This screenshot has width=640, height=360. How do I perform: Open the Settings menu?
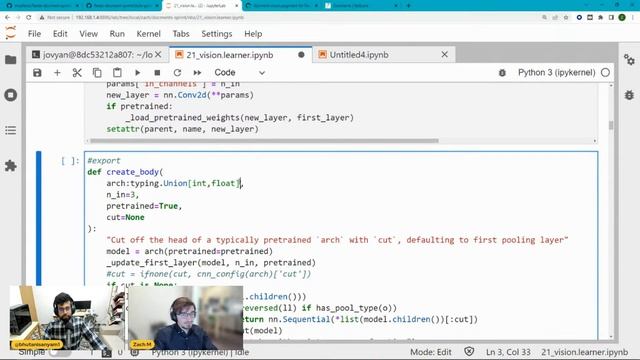click(x=217, y=34)
